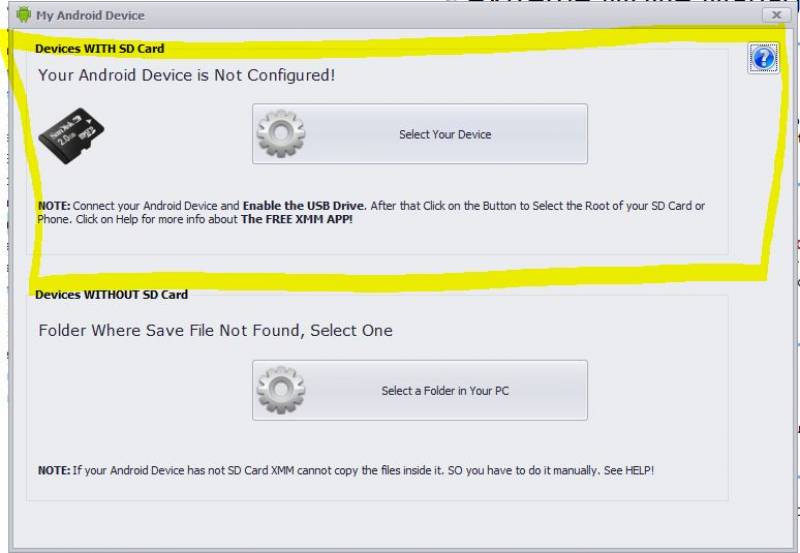Click the bold 'Enable the USB Drive' text
This screenshot has width=800, height=553.
(x=304, y=206)
